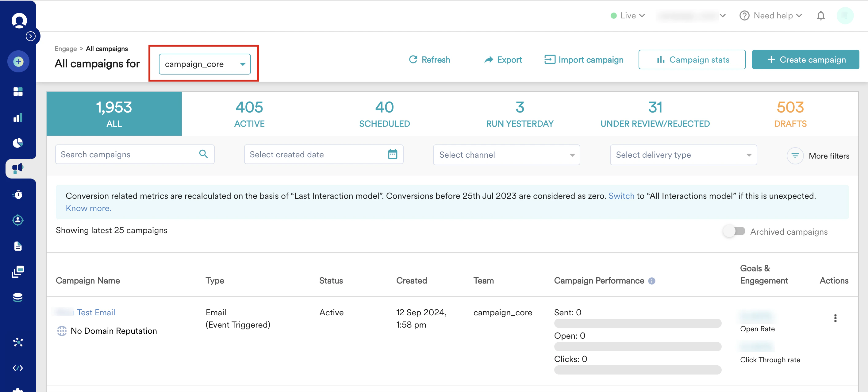
Task: Open the bar chart analytics sidebar icon
Action: tap(18, 117)
